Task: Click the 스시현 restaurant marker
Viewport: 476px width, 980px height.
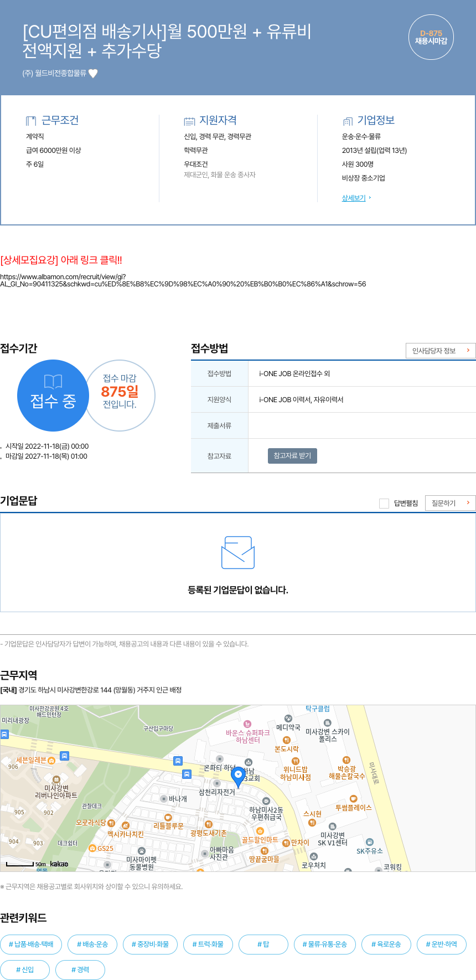Action: pyautogui.click(x=312, y=823)
